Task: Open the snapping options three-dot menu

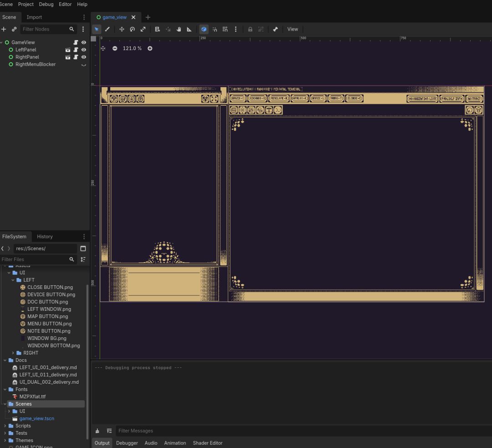Action: pyautogui.click(x=236, y=29)
